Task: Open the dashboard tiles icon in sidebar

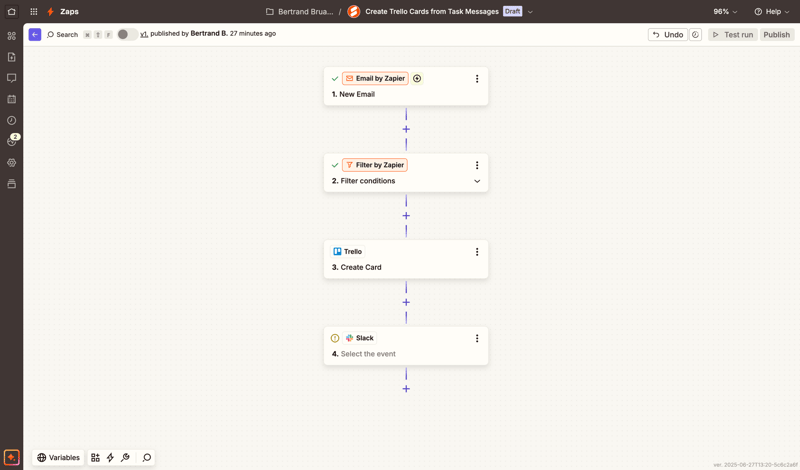Action: [x=11, y=36]
